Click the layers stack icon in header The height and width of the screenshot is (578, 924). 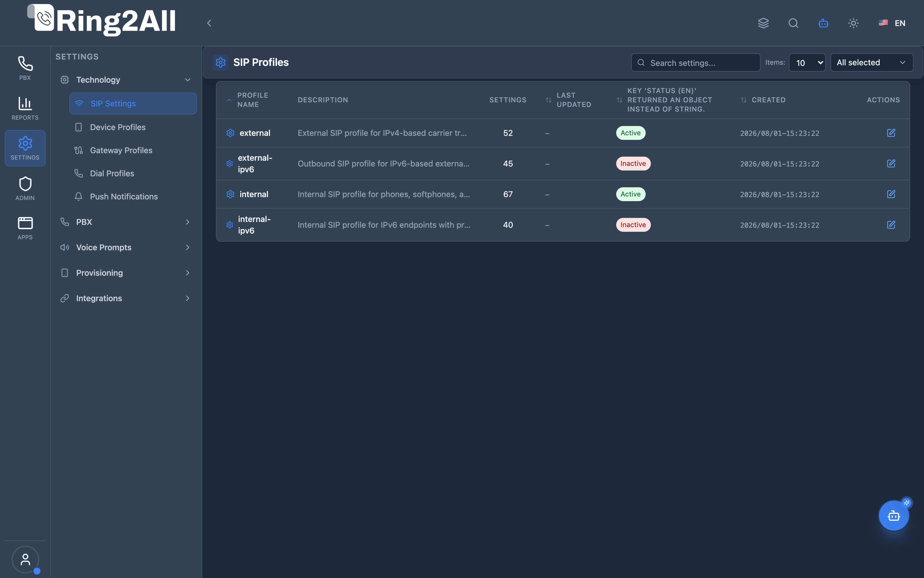click(763, 23)
